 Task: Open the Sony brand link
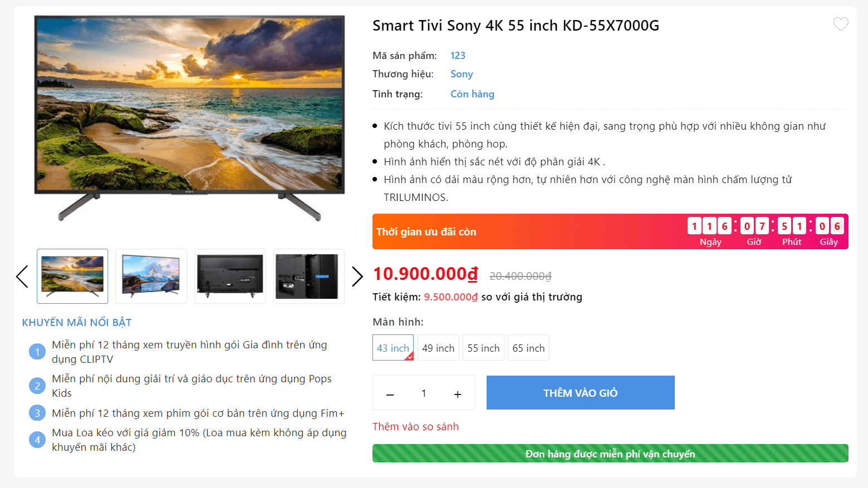[x=461, y=73]
